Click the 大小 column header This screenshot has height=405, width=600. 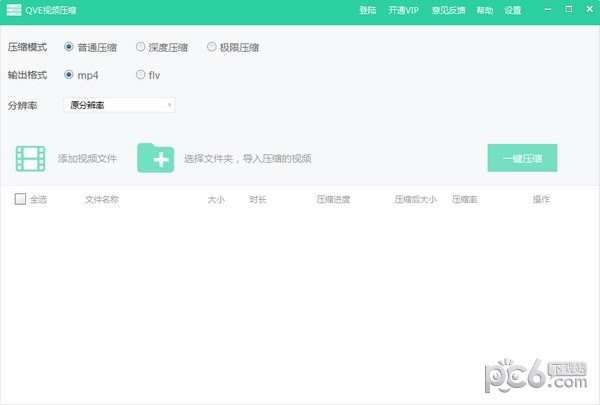click(x=216, y=199)
